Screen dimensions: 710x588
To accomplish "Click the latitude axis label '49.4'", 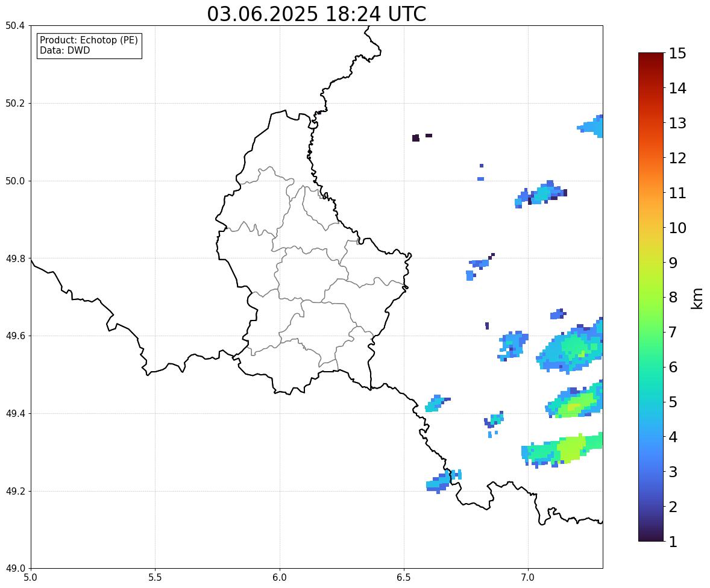I will (x=16, y=414).
